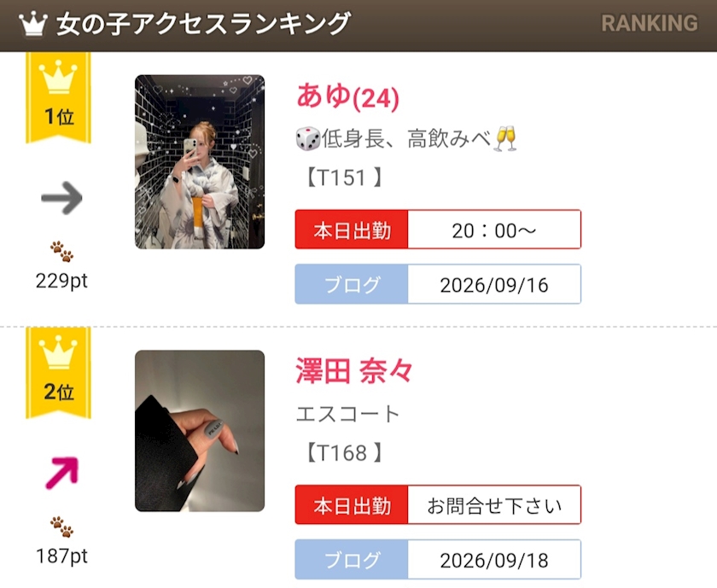Open 澤田 奈々 profile name link
This screenshot has height=588, width=717.
tap(354, 371)
